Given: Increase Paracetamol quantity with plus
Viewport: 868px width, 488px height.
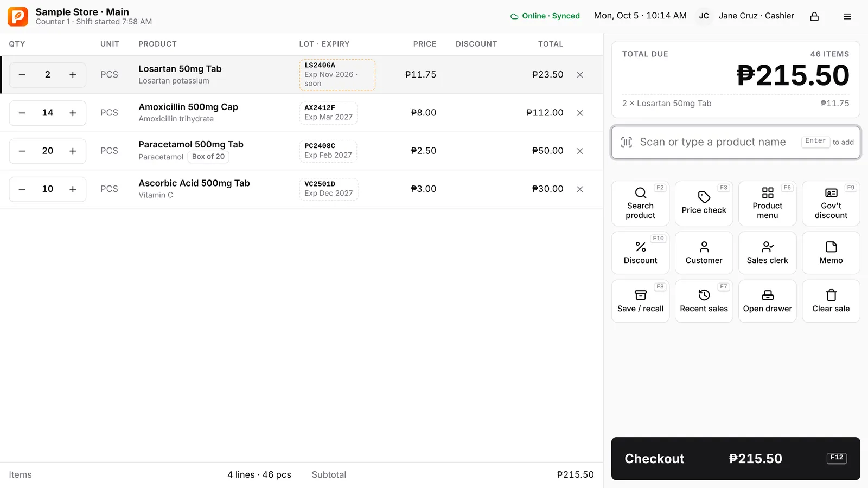Looking at the screenshot, I should (73, 151).
